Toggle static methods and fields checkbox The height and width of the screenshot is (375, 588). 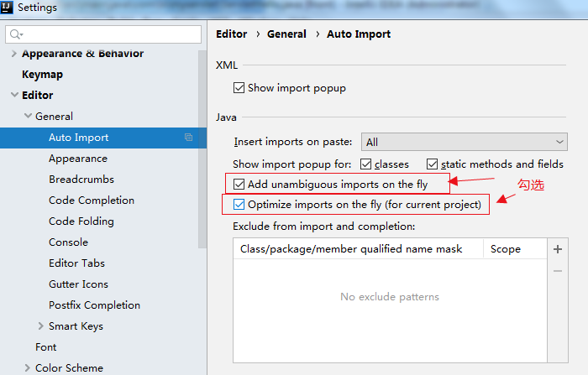pos(432,164)
